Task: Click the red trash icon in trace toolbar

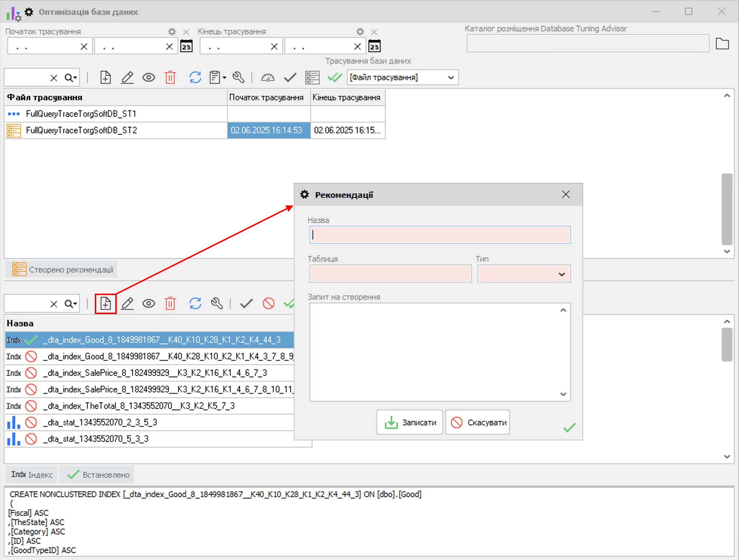Action: coord(170,77)
